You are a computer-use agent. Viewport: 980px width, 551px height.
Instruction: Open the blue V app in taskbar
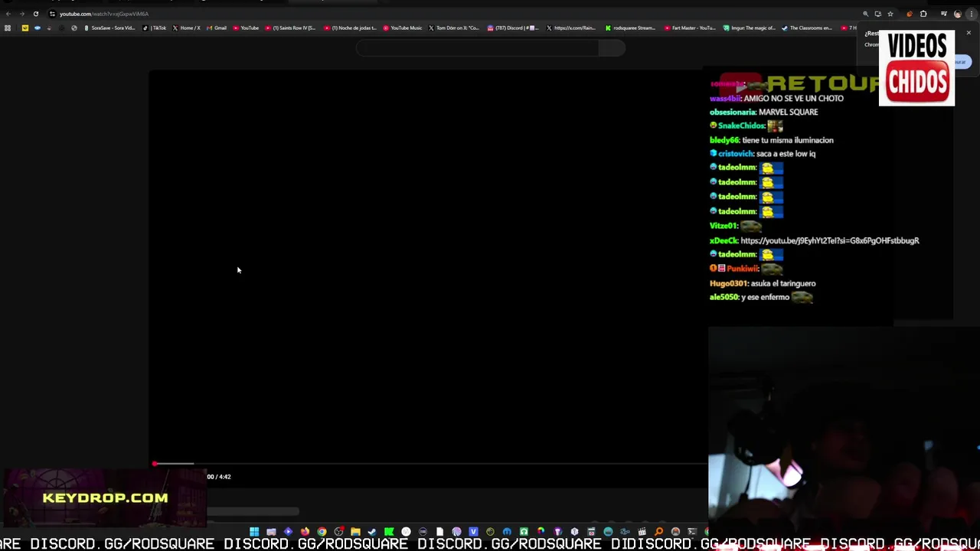(474, 531)
